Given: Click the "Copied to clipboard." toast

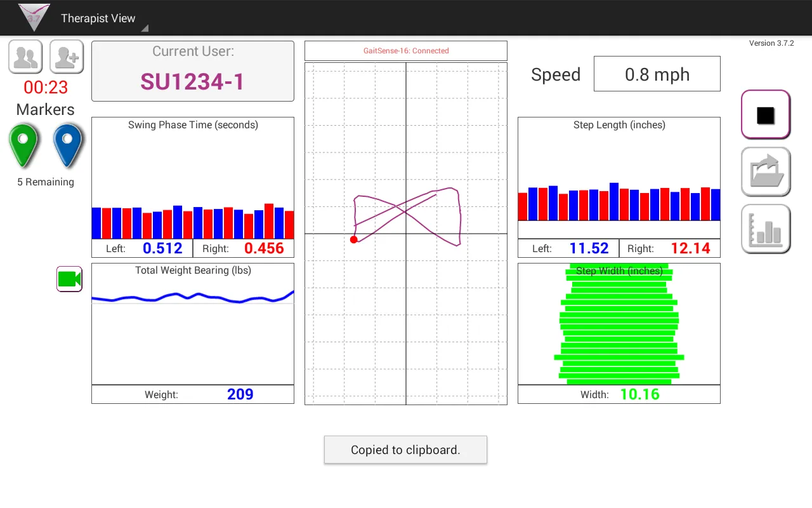Looking at the screenshot, I should (x=405, y=450).
